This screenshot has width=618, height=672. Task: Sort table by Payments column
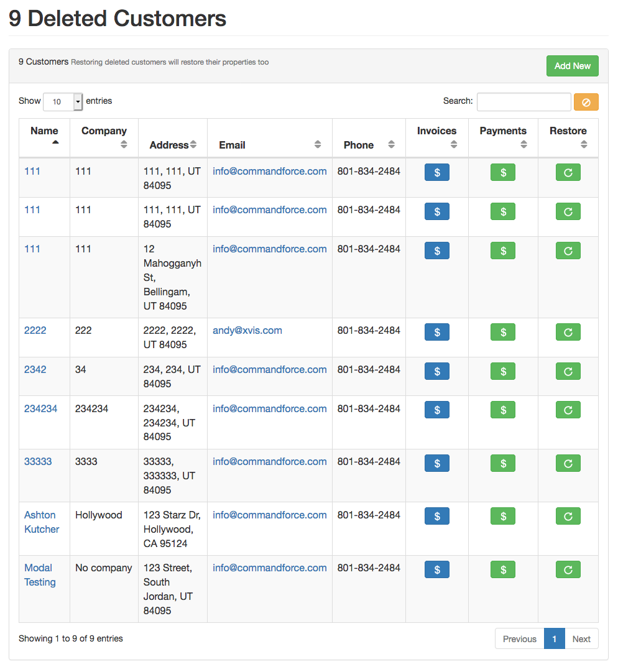click(503, 137)
